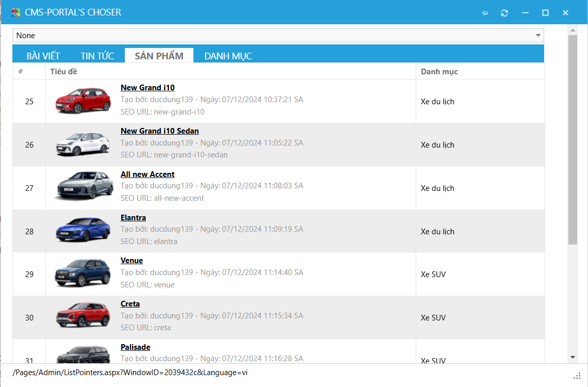Click the All new Accent title

[x=148, y=174]
